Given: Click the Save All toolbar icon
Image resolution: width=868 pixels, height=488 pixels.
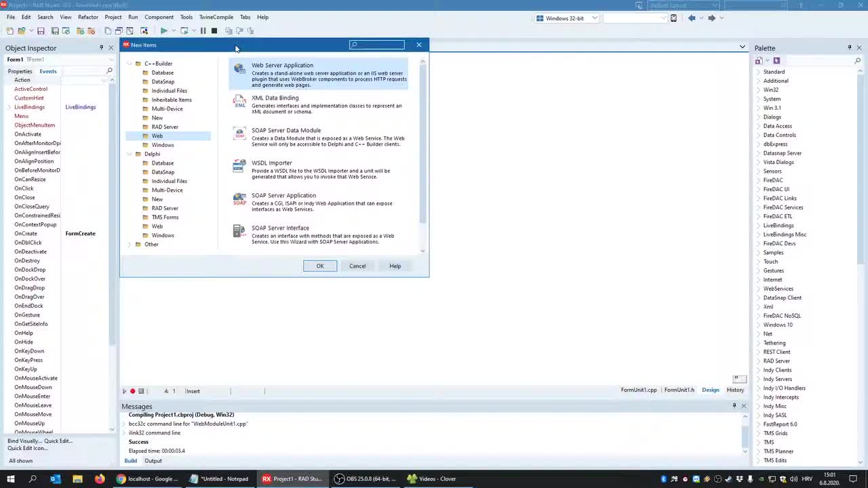Looking at the screenshot, I should (x=55, y=30).
